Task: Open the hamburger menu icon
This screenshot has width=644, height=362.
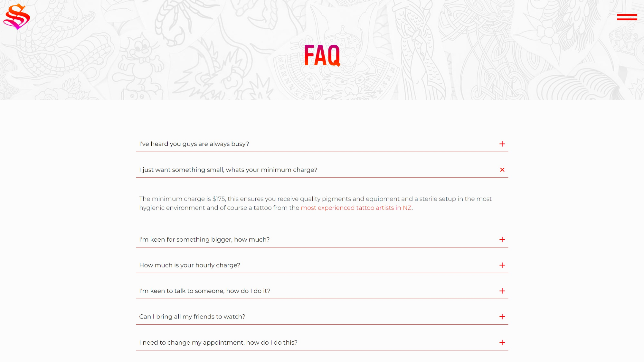Action: tap(627, 17)
